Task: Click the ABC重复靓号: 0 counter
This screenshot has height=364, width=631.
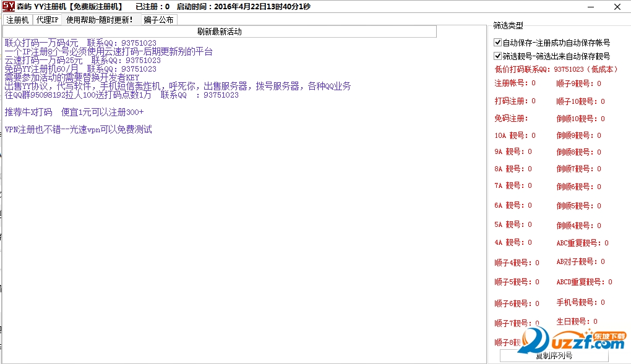Action: [x=582, y=243]
